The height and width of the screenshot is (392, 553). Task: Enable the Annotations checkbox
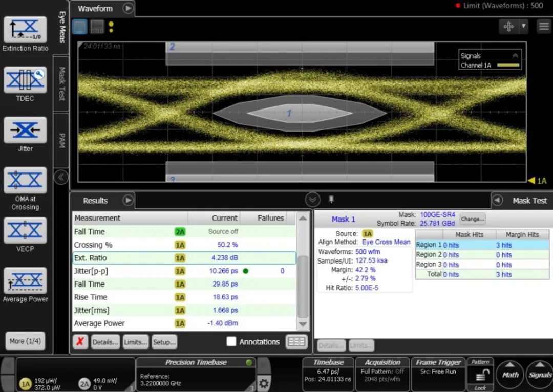tap(231, 342)
